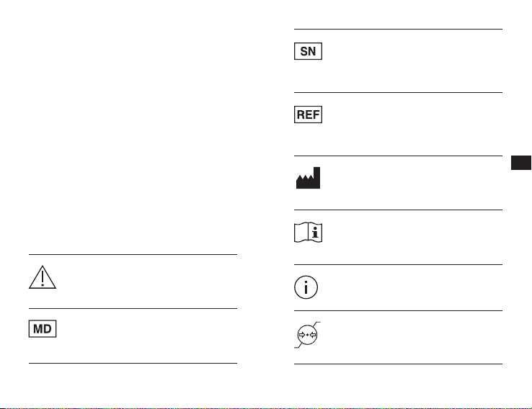Click the manufacturer factory icon
This screenshot has height=409, width=532.
(308, 178)
